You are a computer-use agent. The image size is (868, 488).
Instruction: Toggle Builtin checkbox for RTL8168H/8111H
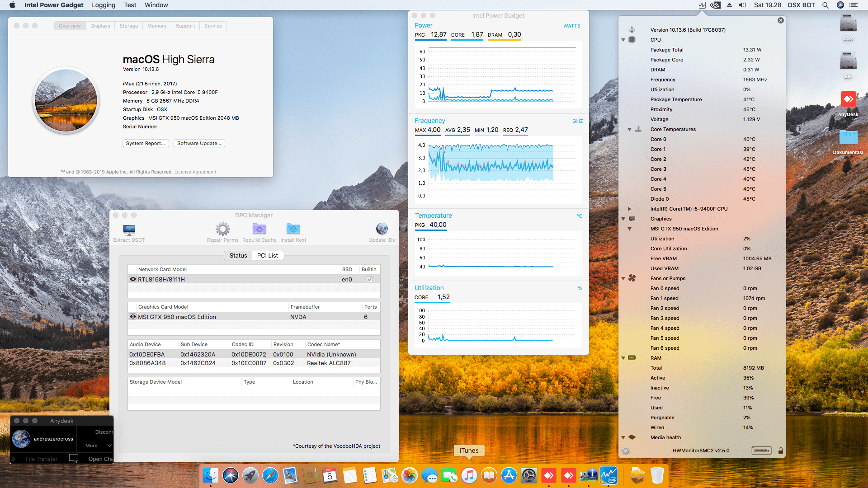370,279
